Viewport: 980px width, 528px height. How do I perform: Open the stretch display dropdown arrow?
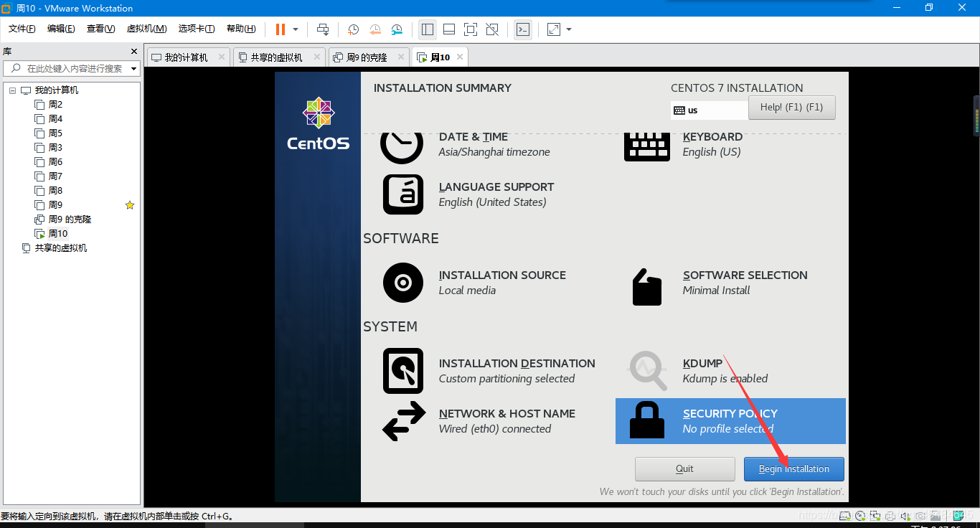pyautogui.click(x=569, y=29)
